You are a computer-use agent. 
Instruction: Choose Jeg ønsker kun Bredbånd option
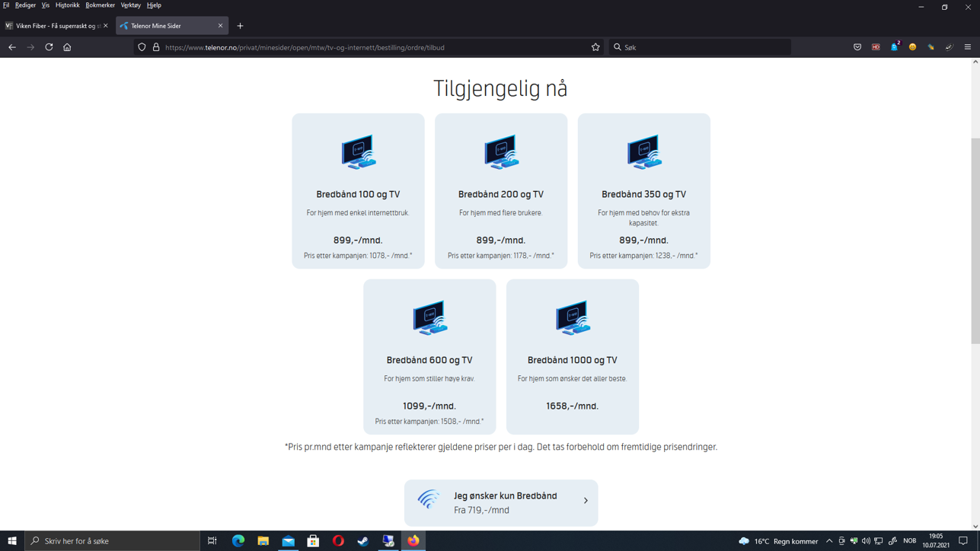pos(501,503)
